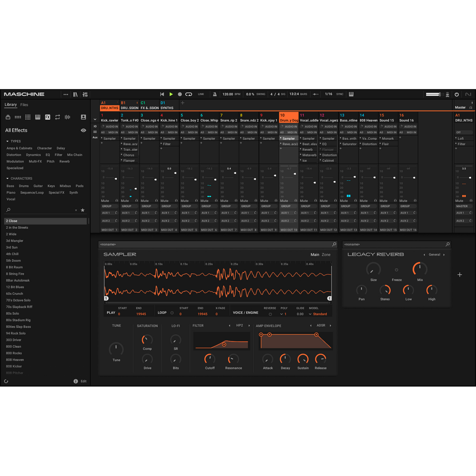
Task: Toggle the Loop button in transport
Action: [189, 94]
